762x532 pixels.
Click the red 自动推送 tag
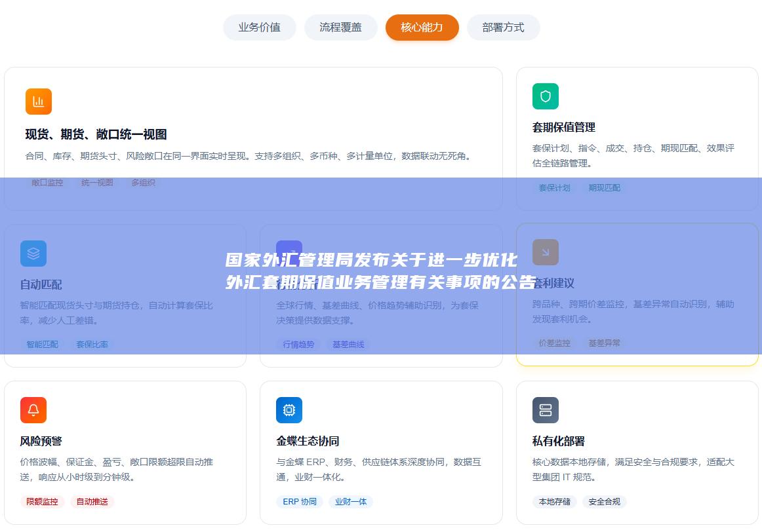tap(92, 502)
